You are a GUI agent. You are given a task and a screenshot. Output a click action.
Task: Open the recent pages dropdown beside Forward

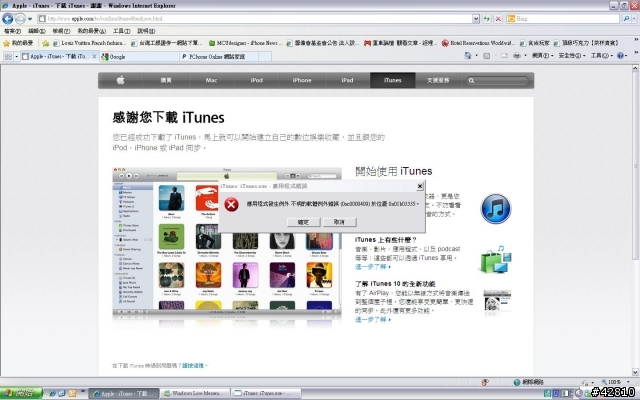30,19
